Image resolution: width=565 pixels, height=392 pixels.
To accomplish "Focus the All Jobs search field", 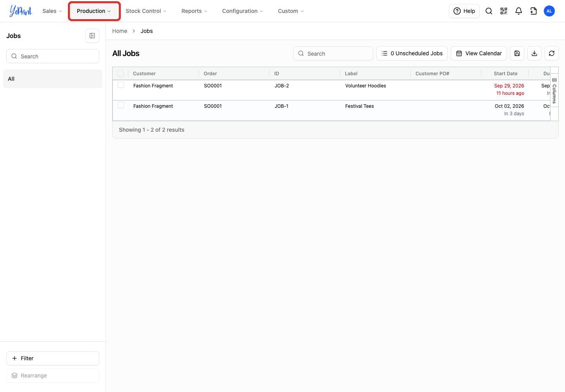I will tap(333, 53).
